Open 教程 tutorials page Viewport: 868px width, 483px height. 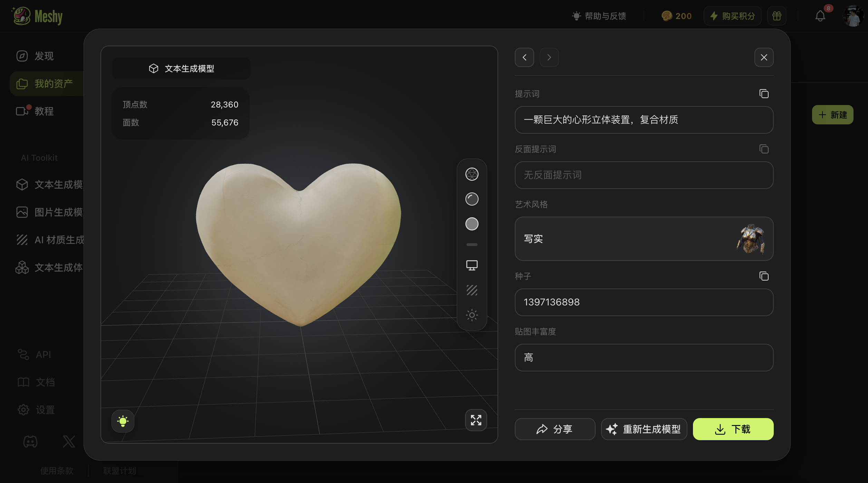[35, 111]
